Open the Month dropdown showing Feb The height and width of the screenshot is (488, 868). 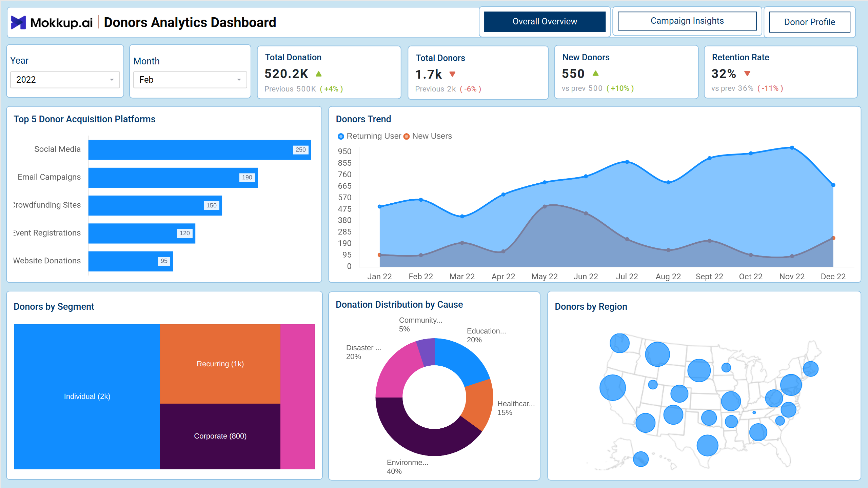(x=190, y=80)
